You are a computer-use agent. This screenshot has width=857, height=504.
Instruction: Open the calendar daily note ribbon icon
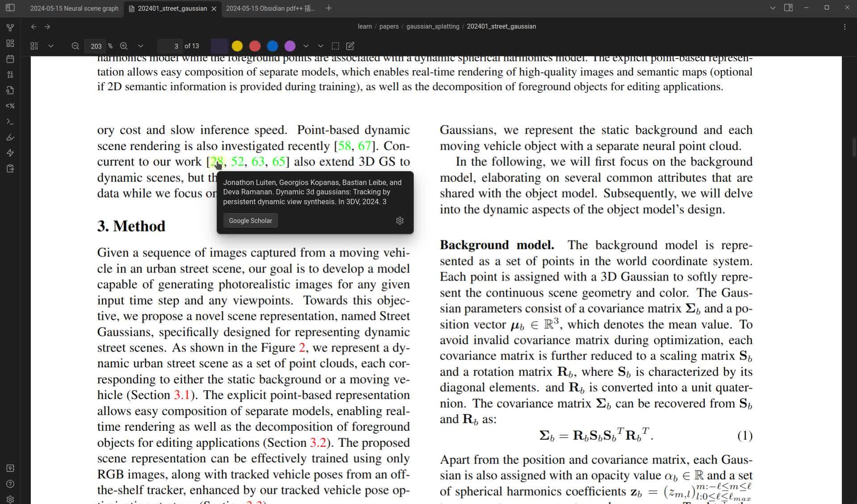10,59
